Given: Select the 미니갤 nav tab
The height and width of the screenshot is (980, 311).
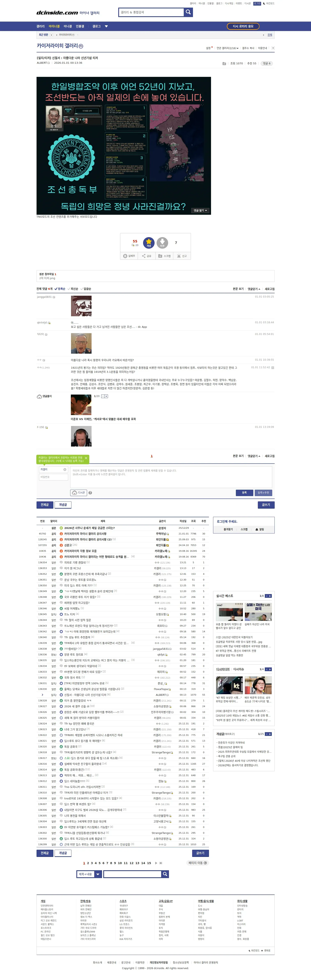Looking at the screenshot, I should pyautogui.click(x=68, y=26).
